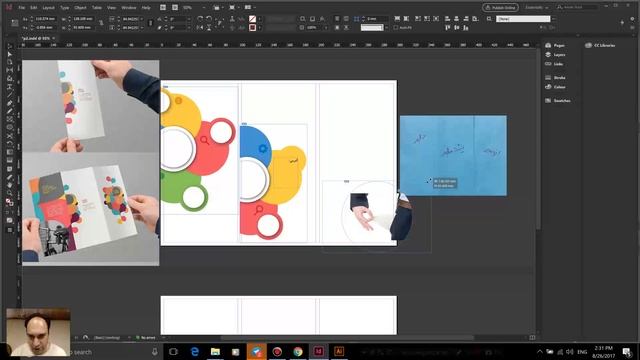Open the CC Libraries panel
Viewport: 640px width, 360px height.
point(600,45)
